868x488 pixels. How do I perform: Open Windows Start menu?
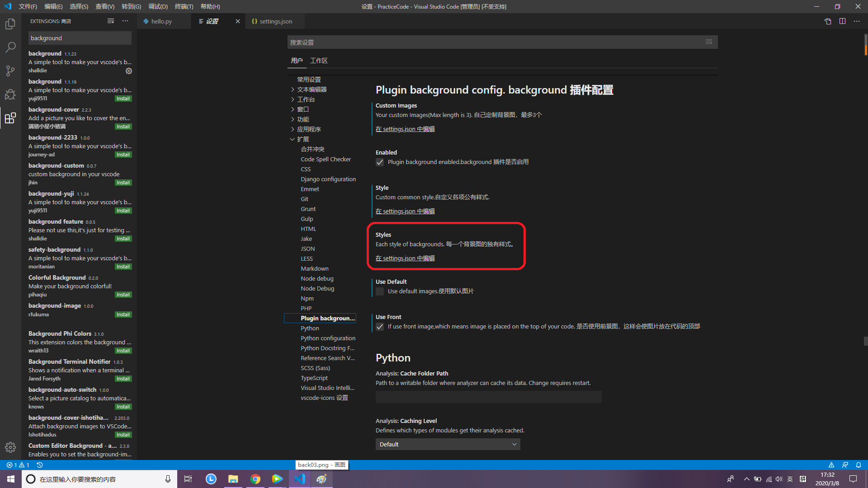11,479
